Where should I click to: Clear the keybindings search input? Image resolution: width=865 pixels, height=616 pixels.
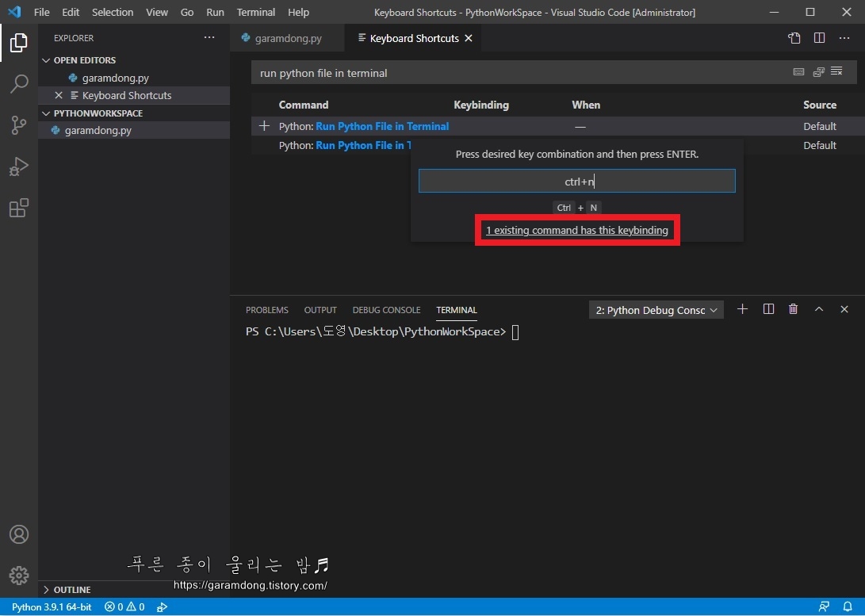(x=837, y=71)
